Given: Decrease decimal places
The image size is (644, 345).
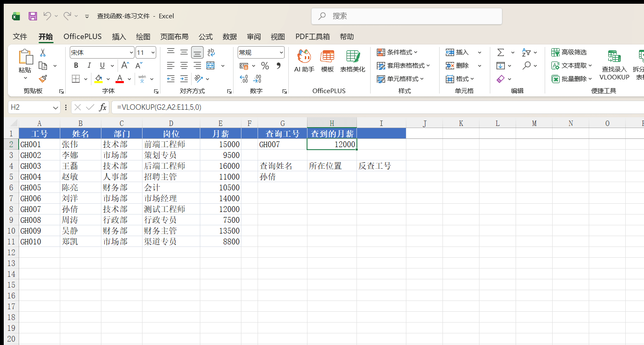Looking at the screenshot, I should tap(257, 79).
